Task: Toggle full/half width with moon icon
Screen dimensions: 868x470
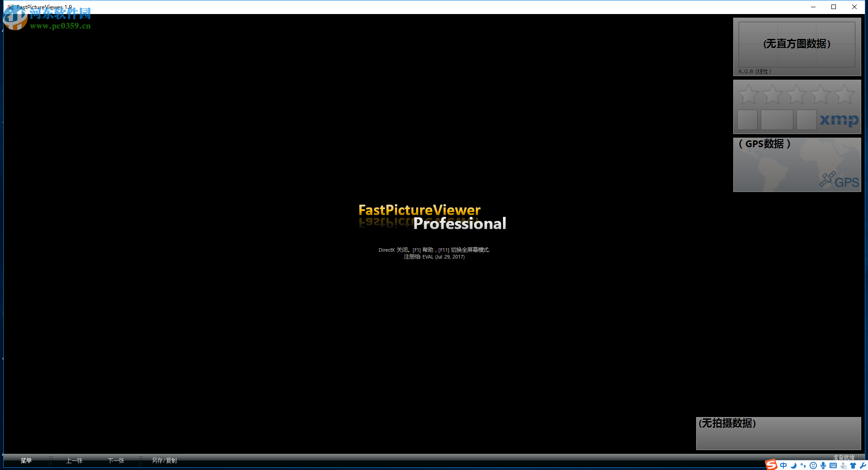Action: click(x=794, y=465)
